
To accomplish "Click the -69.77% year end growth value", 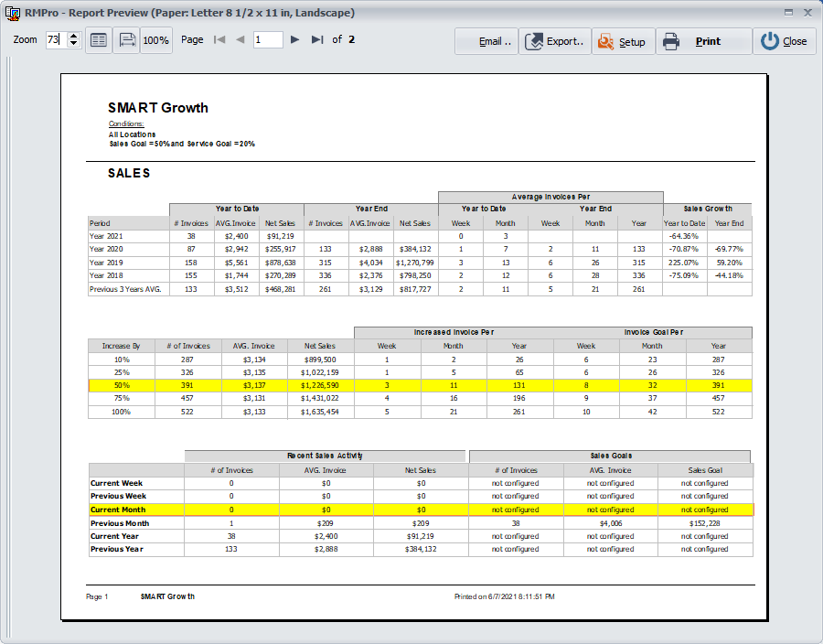I will point(729,250).
